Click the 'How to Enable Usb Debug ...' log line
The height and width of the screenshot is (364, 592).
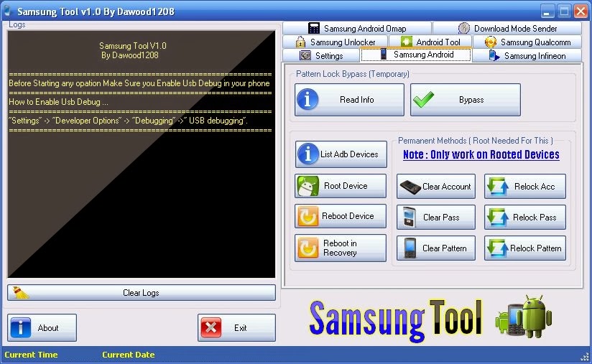click(58, 102)
